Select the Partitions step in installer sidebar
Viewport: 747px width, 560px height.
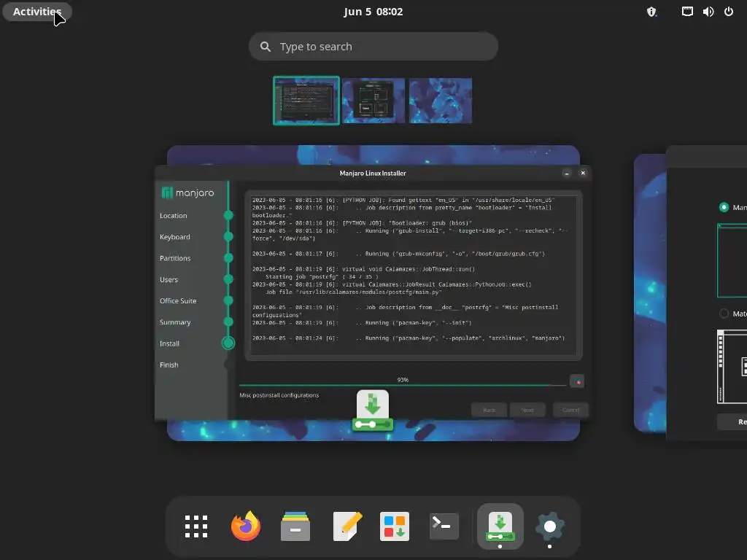175,258
